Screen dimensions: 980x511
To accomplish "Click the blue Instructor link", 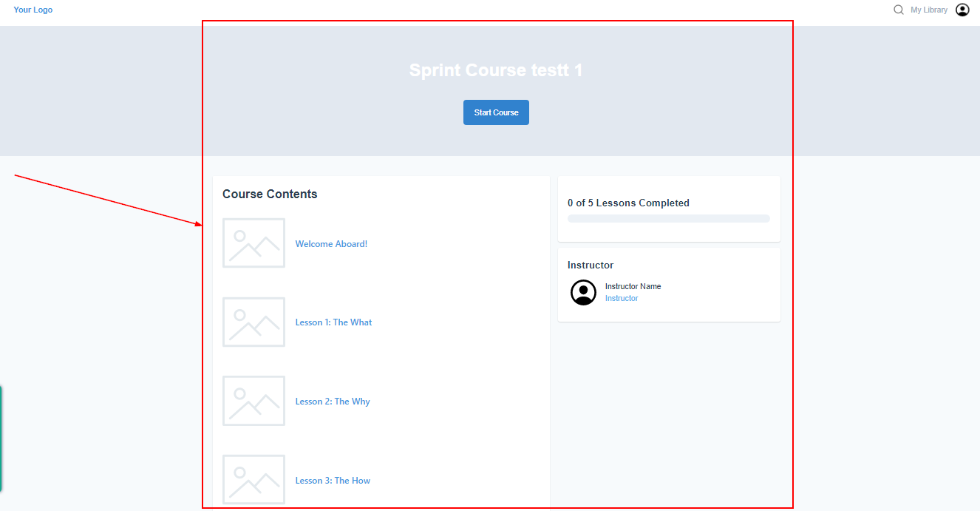I will pyautogui.click(x=622, y=299).
